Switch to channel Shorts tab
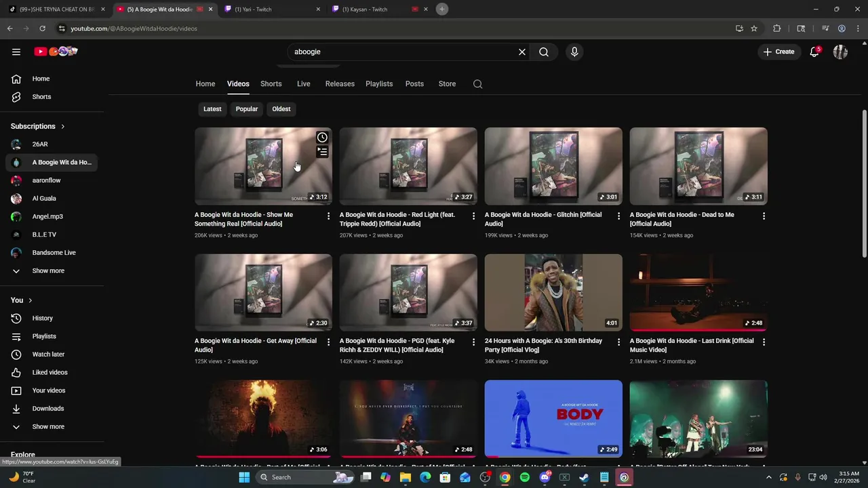Screen dimensions: 868x488 coord(271,84)
